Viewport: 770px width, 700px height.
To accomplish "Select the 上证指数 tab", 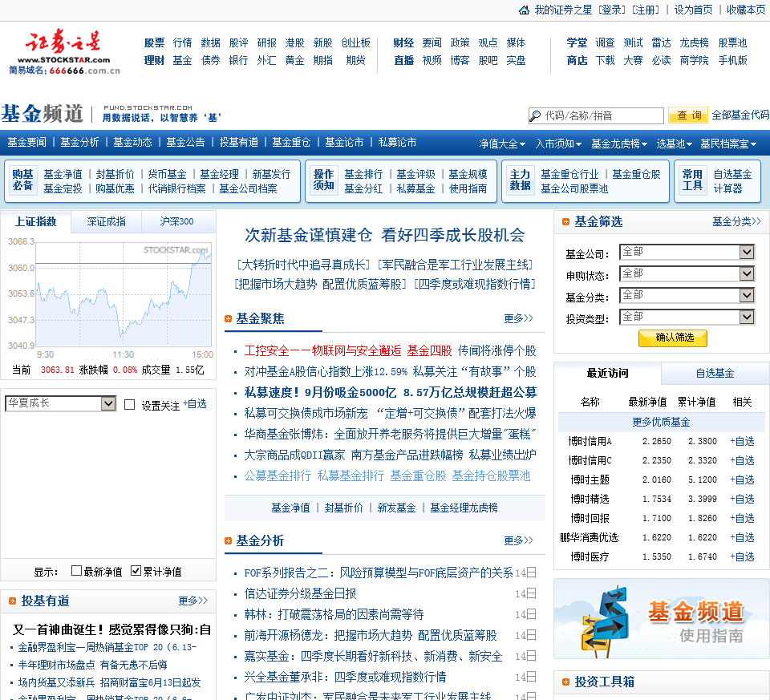I will click(35, 222).
